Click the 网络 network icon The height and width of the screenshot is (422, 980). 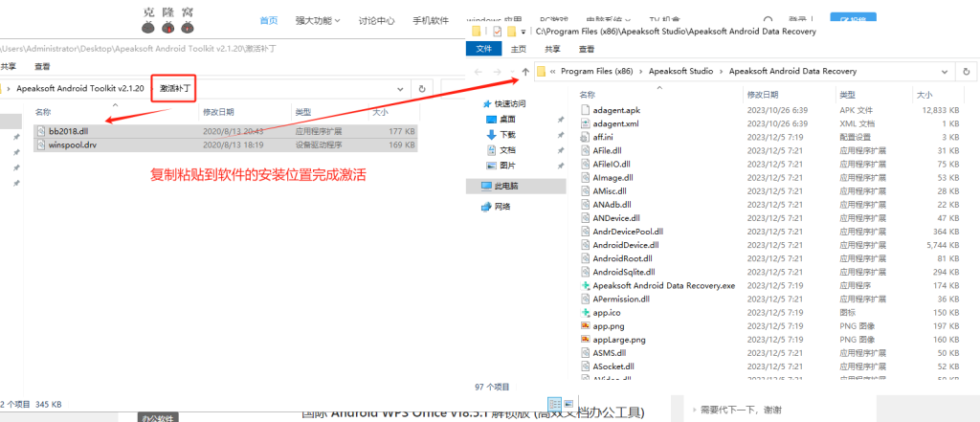486,207
